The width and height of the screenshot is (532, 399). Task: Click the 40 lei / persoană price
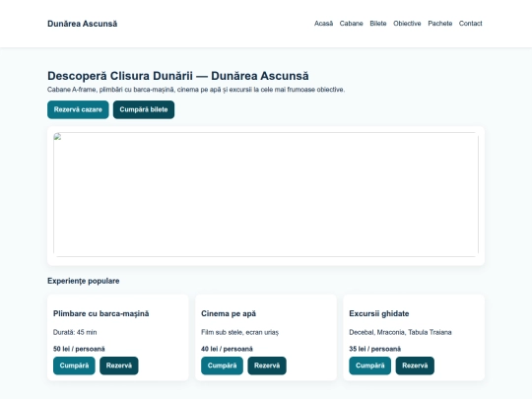click(227, 349)
